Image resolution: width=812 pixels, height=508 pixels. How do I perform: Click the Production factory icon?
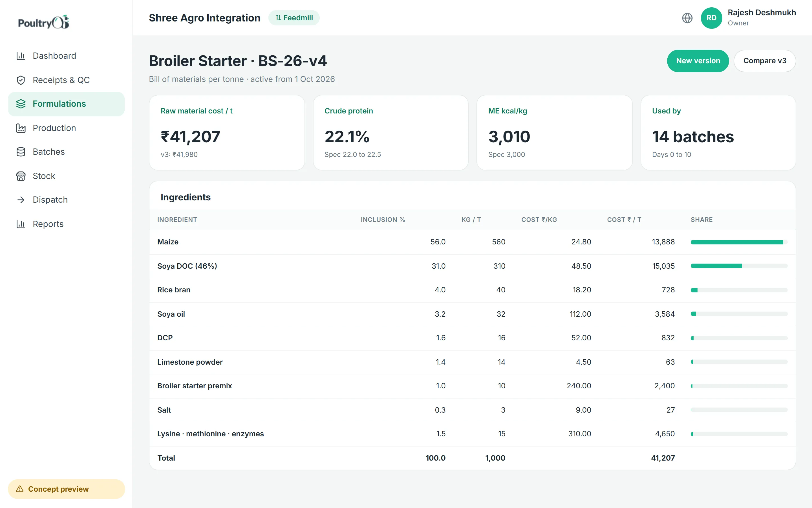click(21, 128)
